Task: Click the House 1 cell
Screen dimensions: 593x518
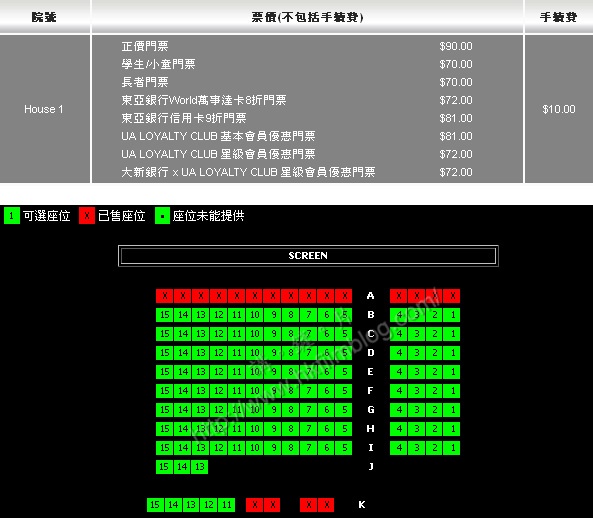Action: click(x=44, y=109)
